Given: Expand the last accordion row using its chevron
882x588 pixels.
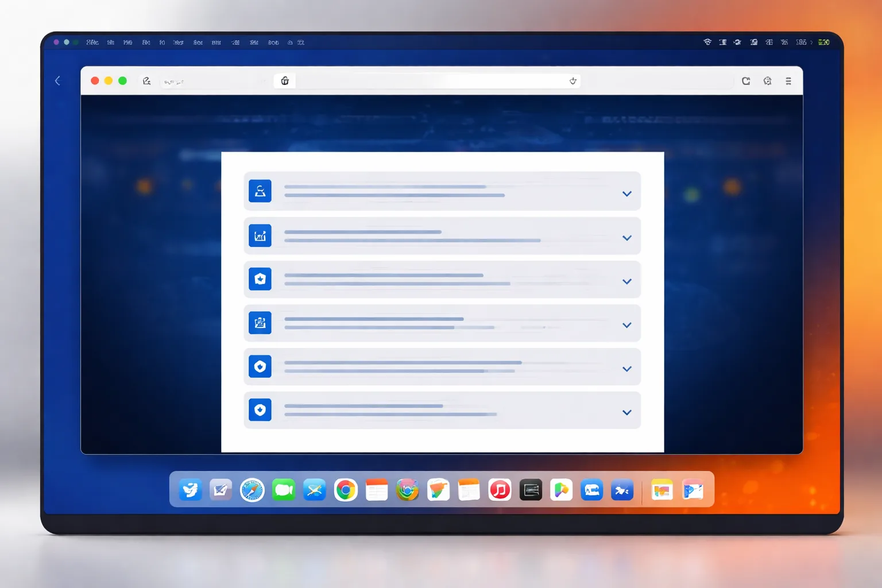Looking at the screenshot, I should (x=627, y=412).
